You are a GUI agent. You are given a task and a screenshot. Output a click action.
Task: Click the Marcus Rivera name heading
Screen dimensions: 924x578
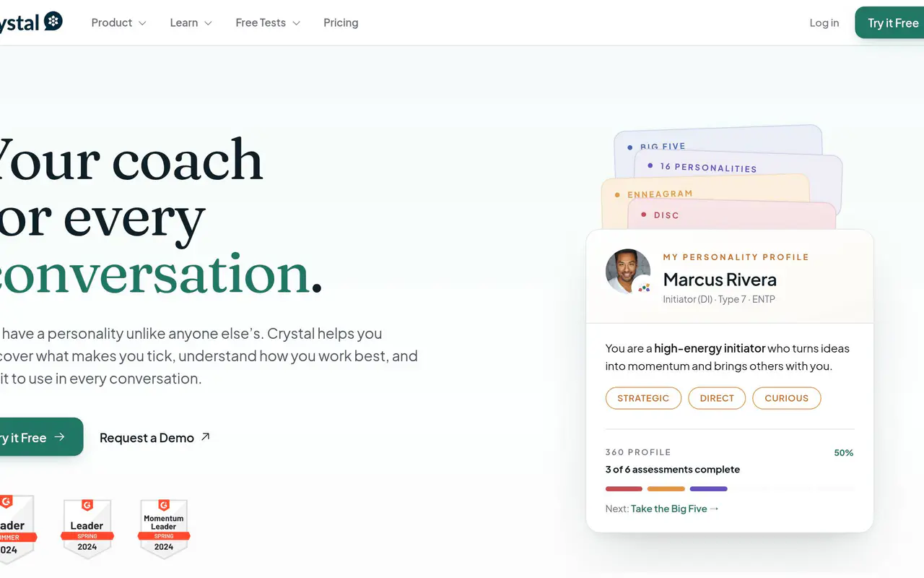tap(720, 280)
